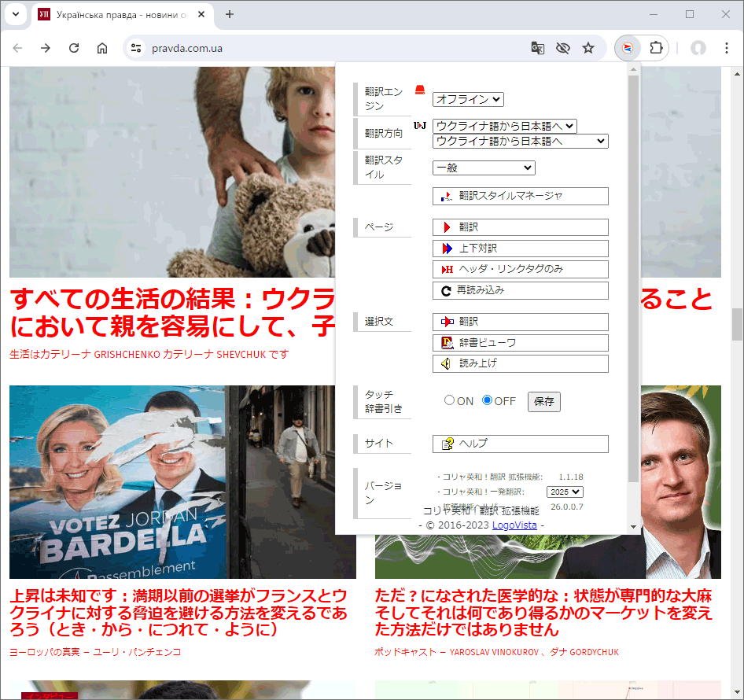Expand the 一般 translation style dropdown

(484, 168)
